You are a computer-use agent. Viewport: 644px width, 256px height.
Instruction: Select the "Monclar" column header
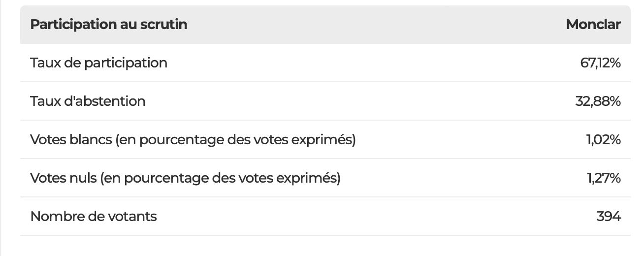coord(593,25)
